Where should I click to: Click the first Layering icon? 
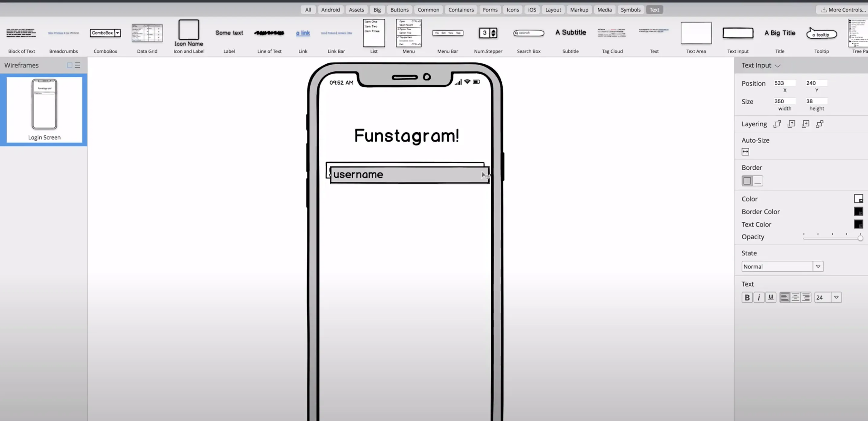pos(777,124)
